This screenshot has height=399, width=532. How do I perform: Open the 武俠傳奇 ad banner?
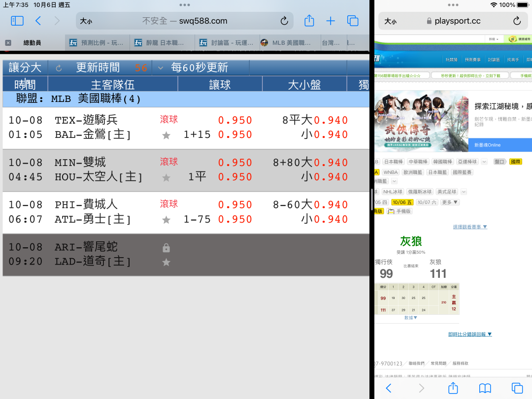click(x=421, y=121)
